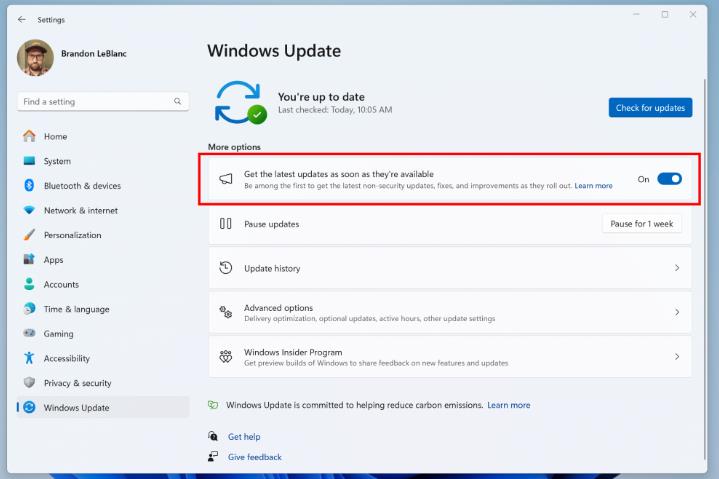The image size is (719, 479).
Task: Click the System monitor icon
Action: coord(29,161)
